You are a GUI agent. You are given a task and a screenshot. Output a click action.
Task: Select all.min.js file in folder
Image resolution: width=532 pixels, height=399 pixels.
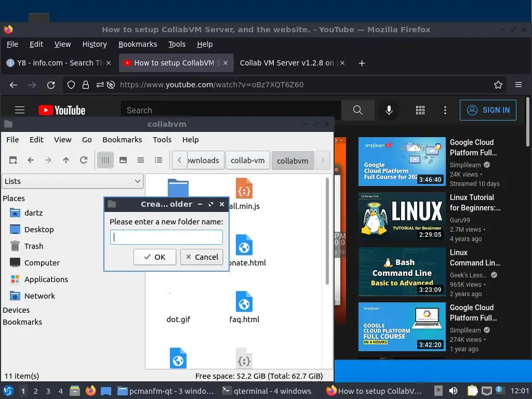tap(244, 193)
